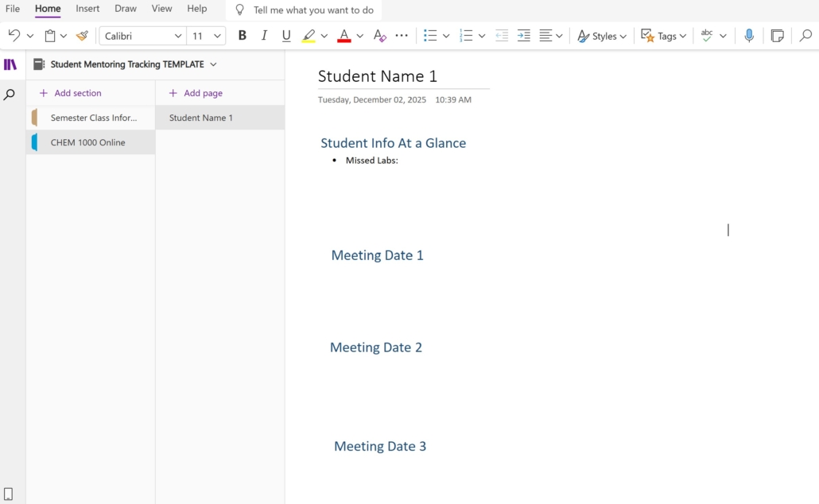Expand the Styles gallery
This screenshot has width=819, height=504.
click(x=602, y=36)
